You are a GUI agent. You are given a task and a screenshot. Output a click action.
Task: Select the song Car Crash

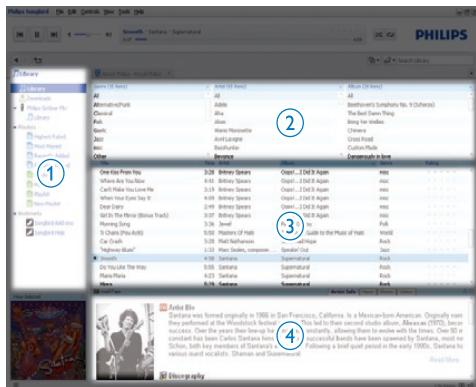111,241
